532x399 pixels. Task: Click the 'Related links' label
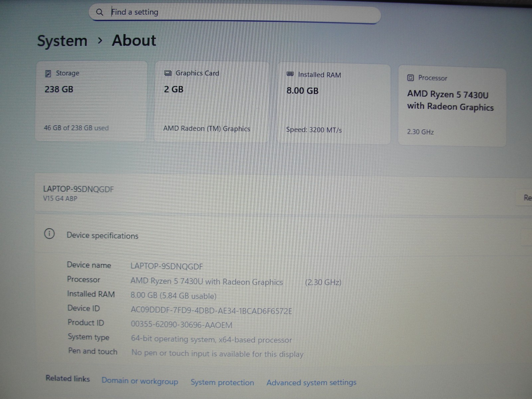point(67,378)
